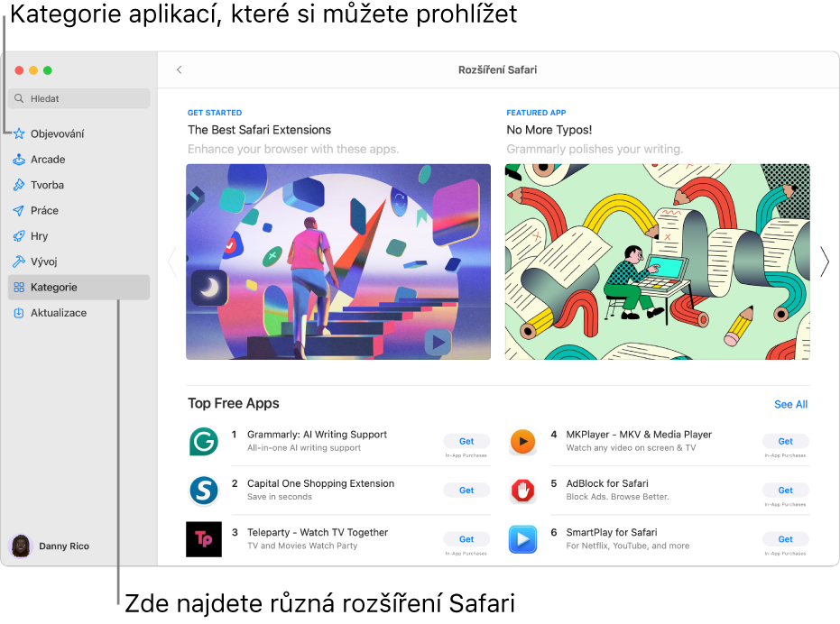Select Aktualizace in the sidebar
Viewport: 840px width, 624px height.
[58, 313]
